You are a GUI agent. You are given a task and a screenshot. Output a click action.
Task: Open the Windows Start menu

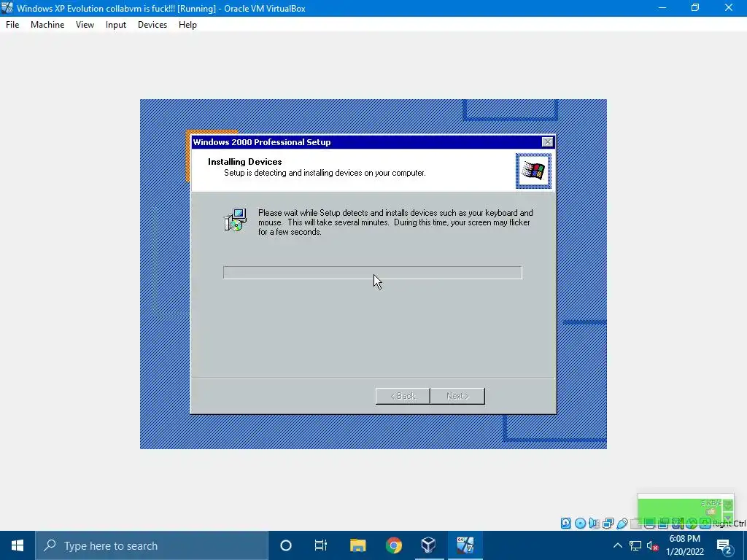point(18,545)
